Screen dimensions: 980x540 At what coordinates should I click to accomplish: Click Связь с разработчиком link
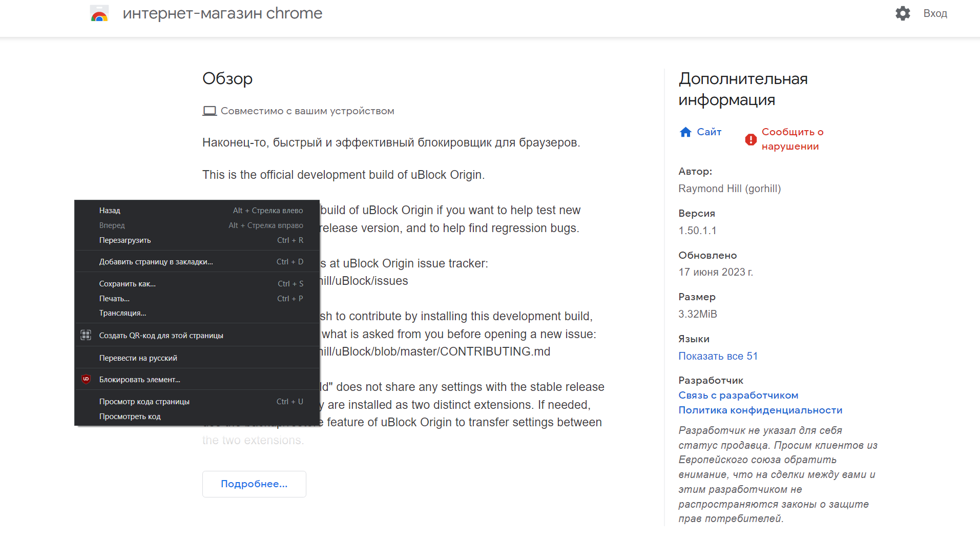point(738,396)
